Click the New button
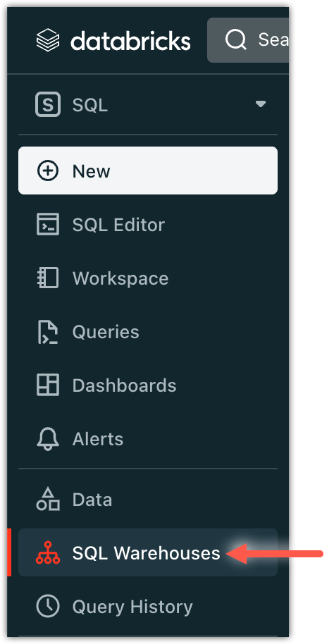 (x=148, y=171)
